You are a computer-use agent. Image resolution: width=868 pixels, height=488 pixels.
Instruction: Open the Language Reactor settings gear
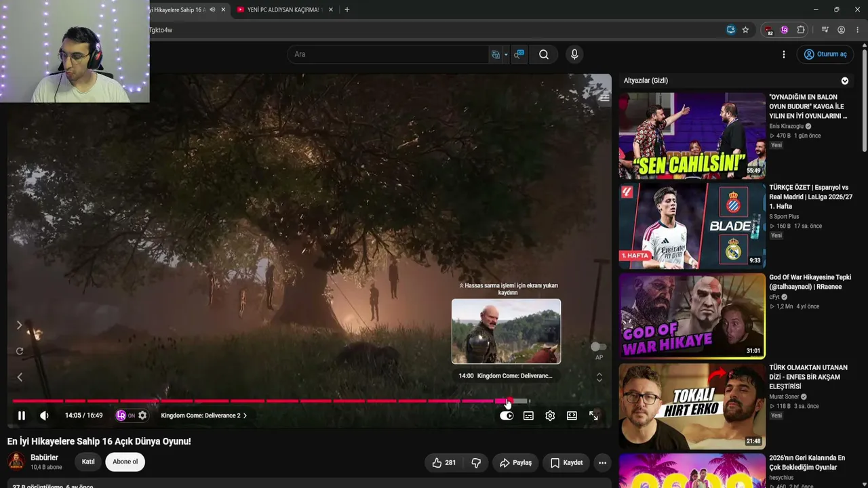[142, 415]
